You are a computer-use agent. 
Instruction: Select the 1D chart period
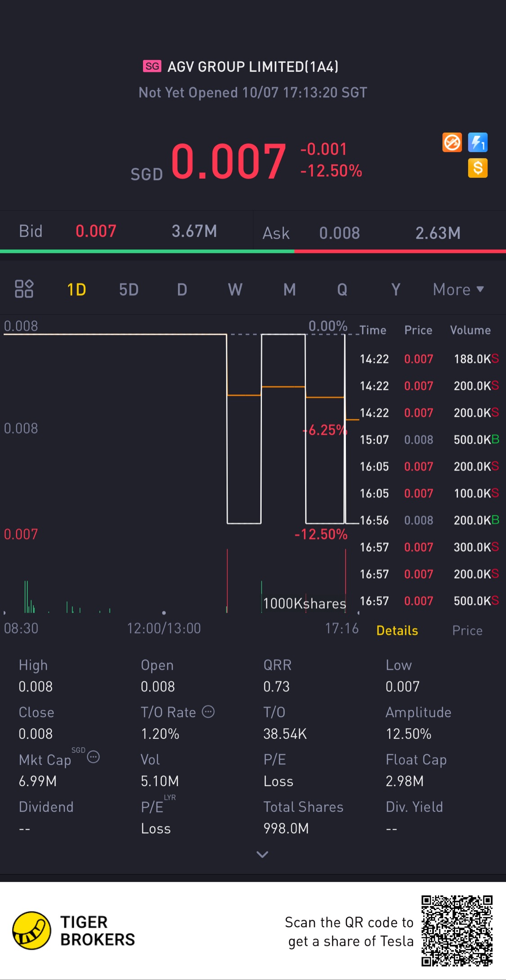coord(76,289)
